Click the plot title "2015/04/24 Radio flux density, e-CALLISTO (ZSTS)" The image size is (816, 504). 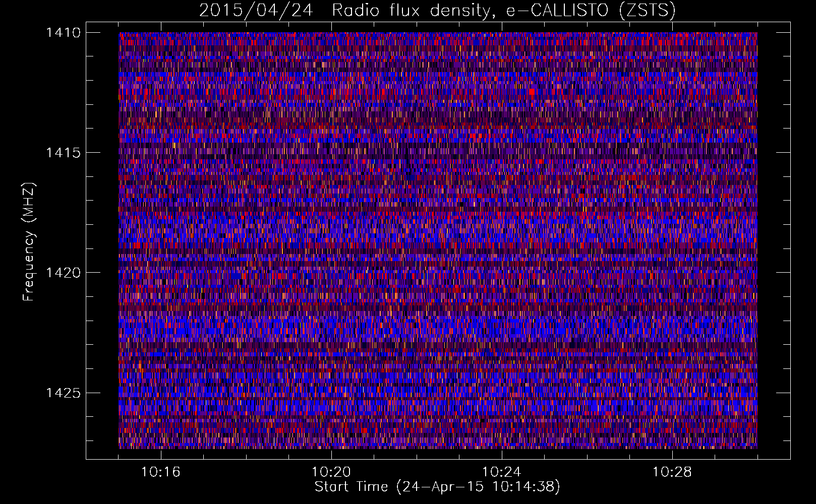click(x=437, y=11)
